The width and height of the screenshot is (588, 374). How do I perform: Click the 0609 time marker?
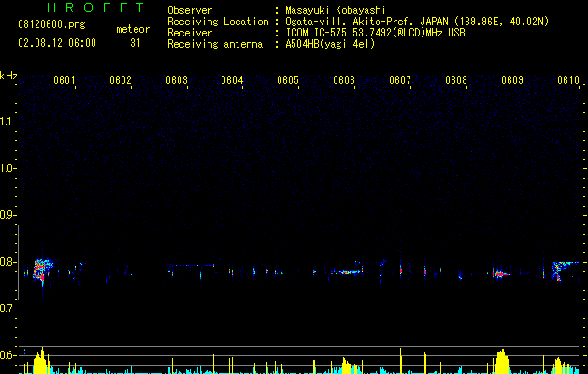coord(512,80)
